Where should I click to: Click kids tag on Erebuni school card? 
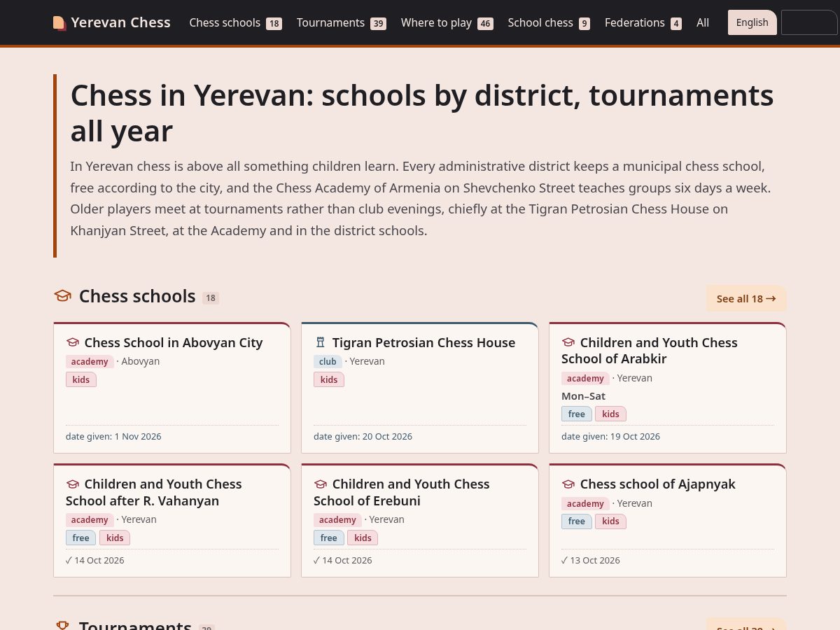coord(363,538)
